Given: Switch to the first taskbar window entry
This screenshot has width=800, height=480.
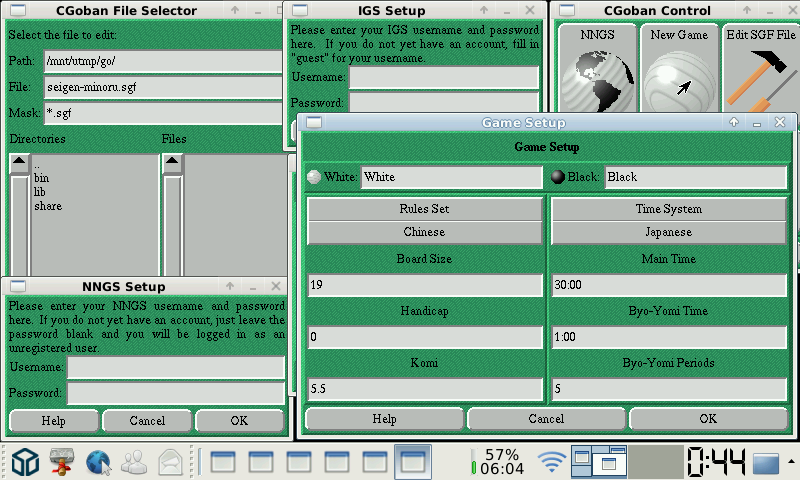Looking at the screenshot, I should pyautogui.click(x=223, y=462).
